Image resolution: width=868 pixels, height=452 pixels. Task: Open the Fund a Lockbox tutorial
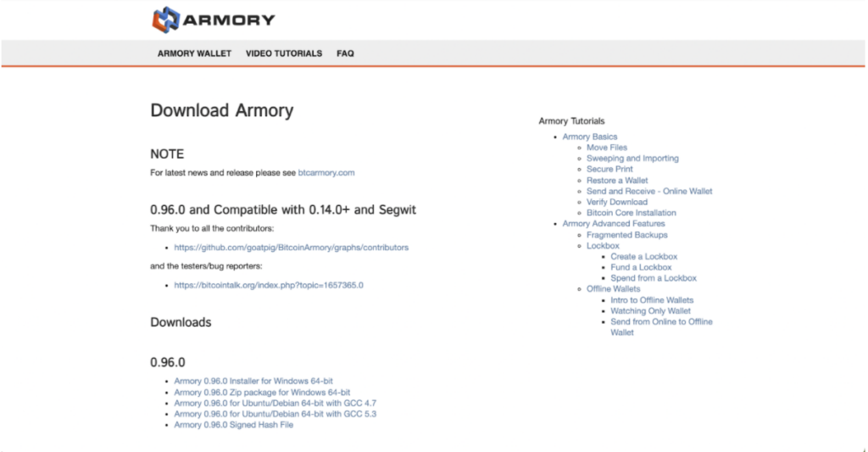click(x=641, y=267)
